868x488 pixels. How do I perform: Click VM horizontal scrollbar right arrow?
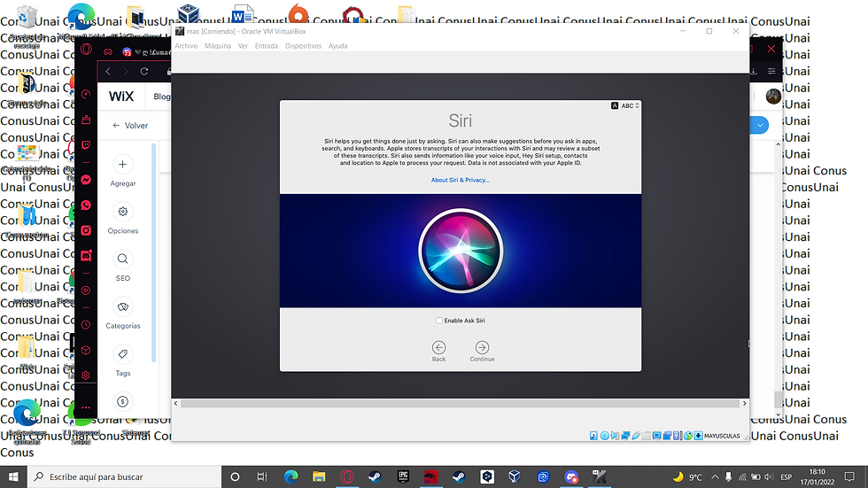pyautogui.click(x=745, y=403)
